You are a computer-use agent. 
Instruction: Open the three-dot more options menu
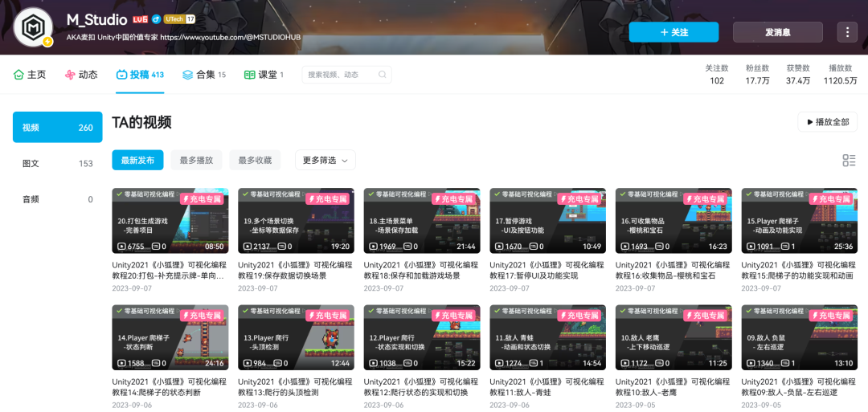pyautogui.click(x=847, y=32)
